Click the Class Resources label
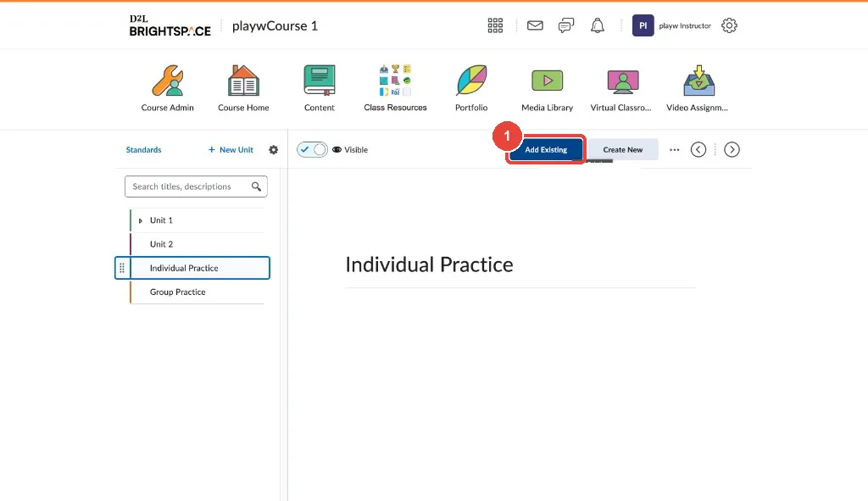The height and width of the screenshot is (501, 868). tap(395, 108)
